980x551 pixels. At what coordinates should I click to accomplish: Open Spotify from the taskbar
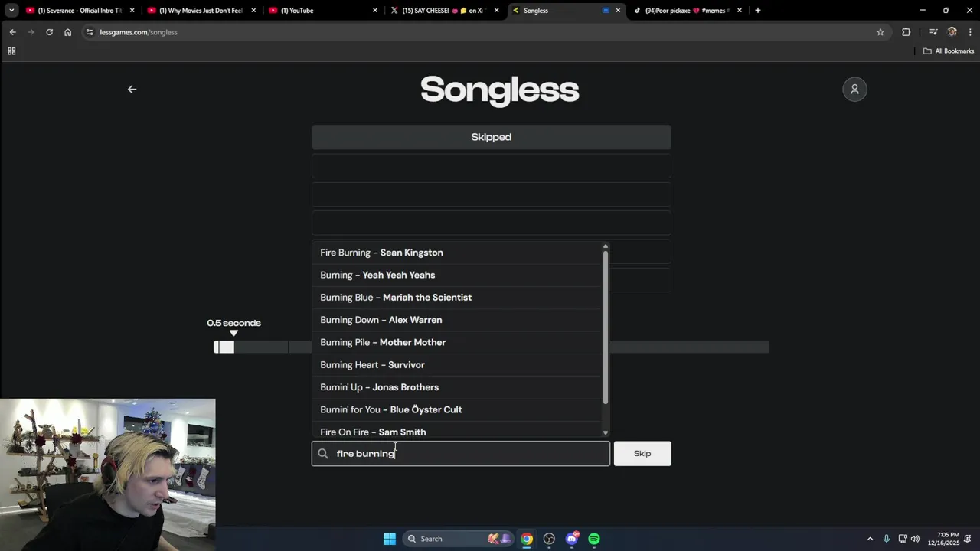click(x=594, y=539)
